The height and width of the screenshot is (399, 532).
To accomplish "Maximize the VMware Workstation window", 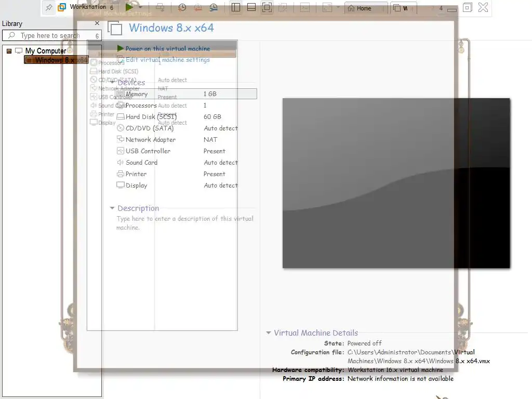I will (467, 7).
